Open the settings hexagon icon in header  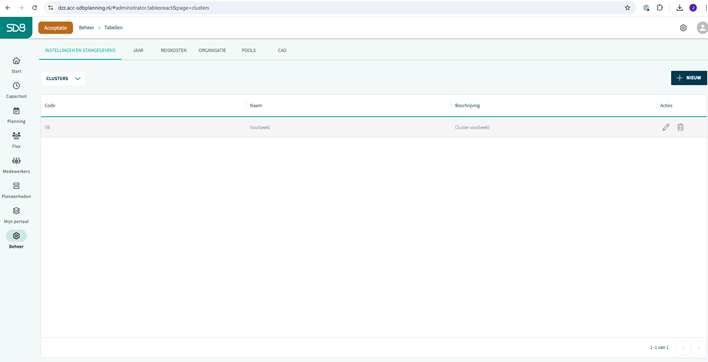(x=683, y=28)
